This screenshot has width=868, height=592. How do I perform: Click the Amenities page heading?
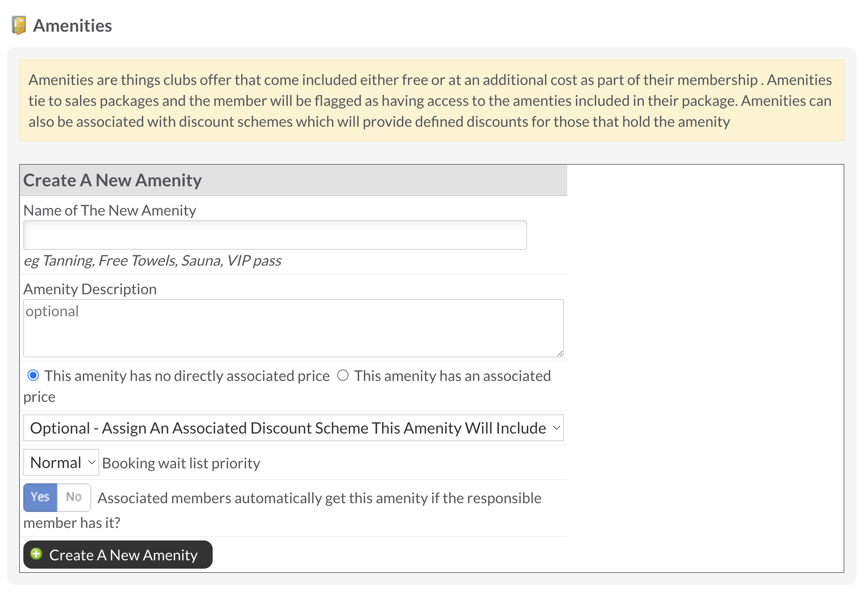point(72,26)
